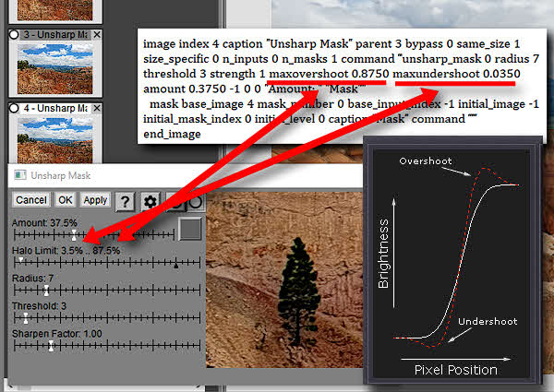
Task: Click the Unsharp Mask dialog title icon
Action: click(x=18, y=174)
